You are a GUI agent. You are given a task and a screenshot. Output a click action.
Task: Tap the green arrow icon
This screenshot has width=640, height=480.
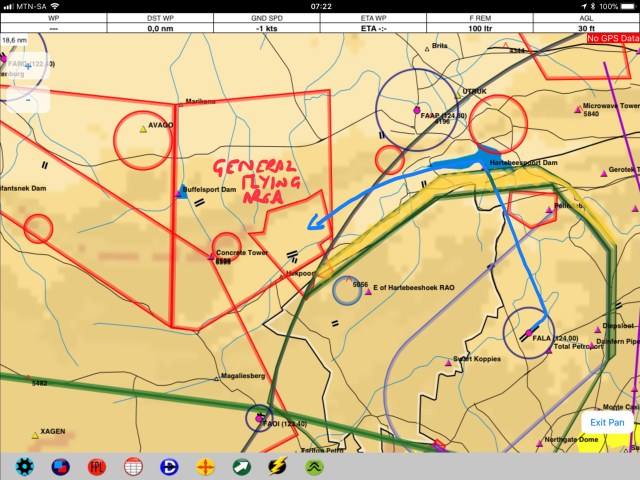(242, 467)
